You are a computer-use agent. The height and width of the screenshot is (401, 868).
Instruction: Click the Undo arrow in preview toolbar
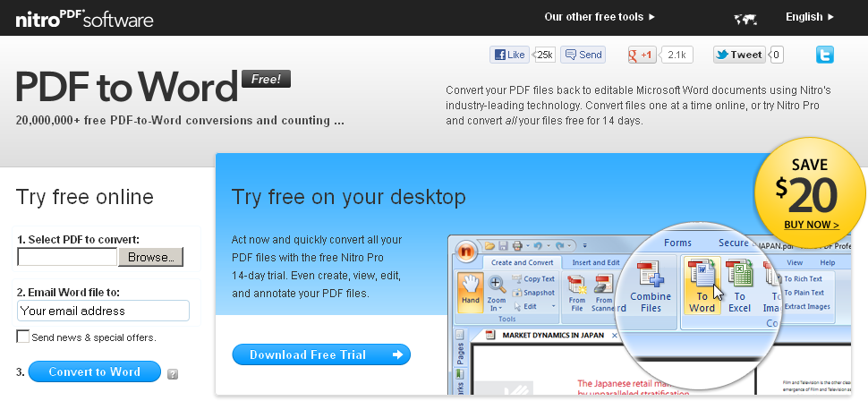(x=538, y=245)
